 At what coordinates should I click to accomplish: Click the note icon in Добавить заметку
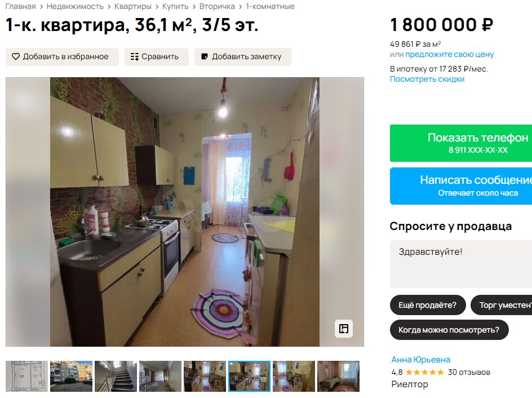pyautogui.click(x=204, y=56)
